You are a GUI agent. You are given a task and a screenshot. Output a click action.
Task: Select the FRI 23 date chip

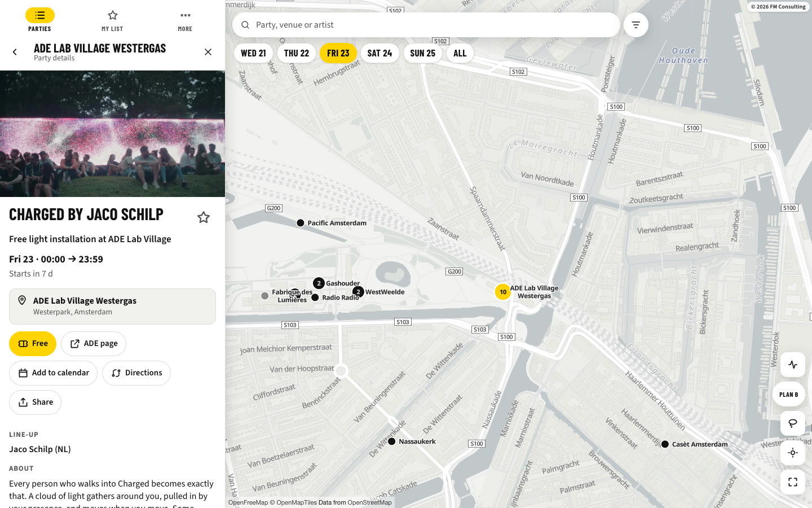click(x=338, y=53)
